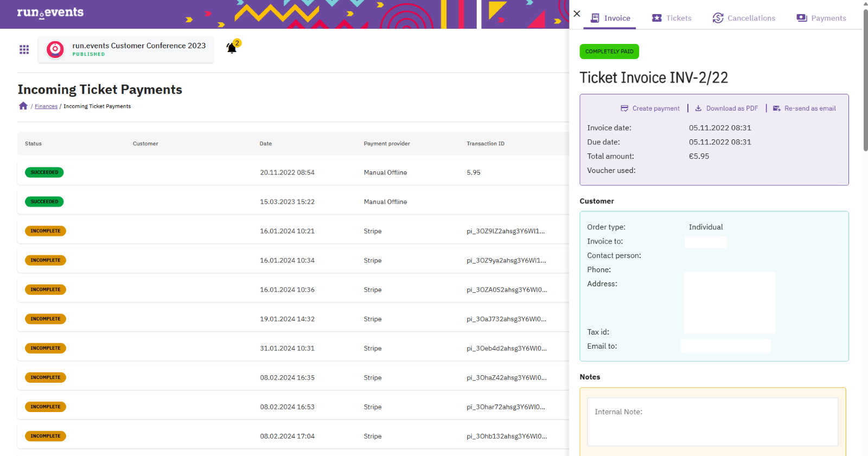Click the total amount value €5.95
Screen dimensions: 868x456
[699, 156]
